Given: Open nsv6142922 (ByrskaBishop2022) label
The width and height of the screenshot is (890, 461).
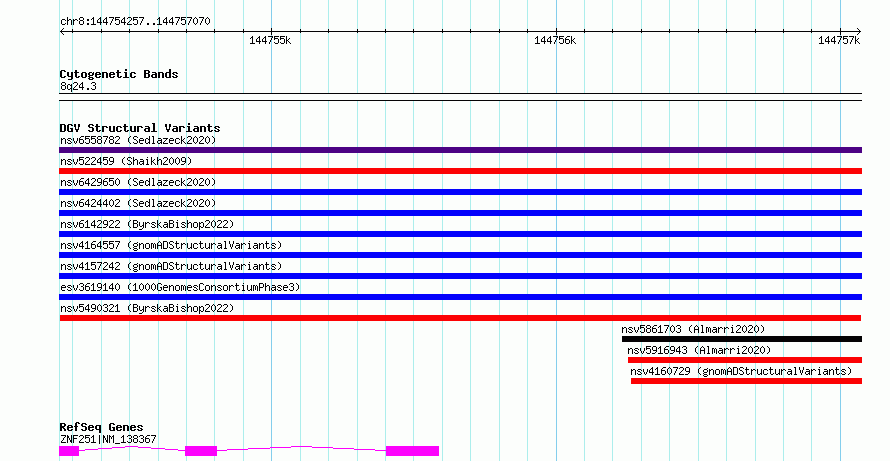Looking at the screenshot, I should coord(147,224).
